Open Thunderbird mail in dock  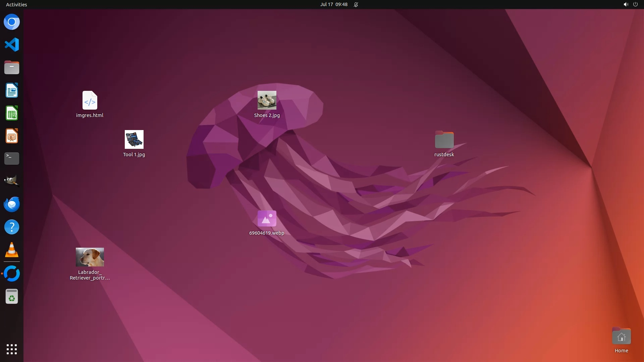12,204
